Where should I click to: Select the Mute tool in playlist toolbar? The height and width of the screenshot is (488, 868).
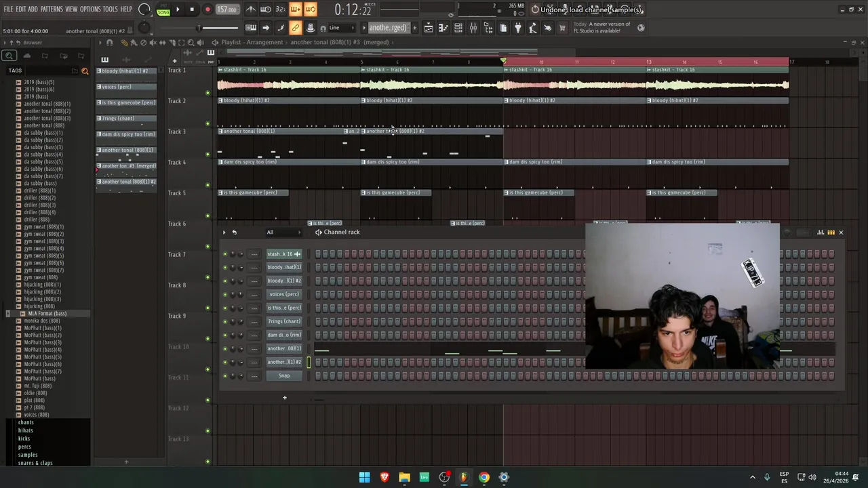click(153, 43)
